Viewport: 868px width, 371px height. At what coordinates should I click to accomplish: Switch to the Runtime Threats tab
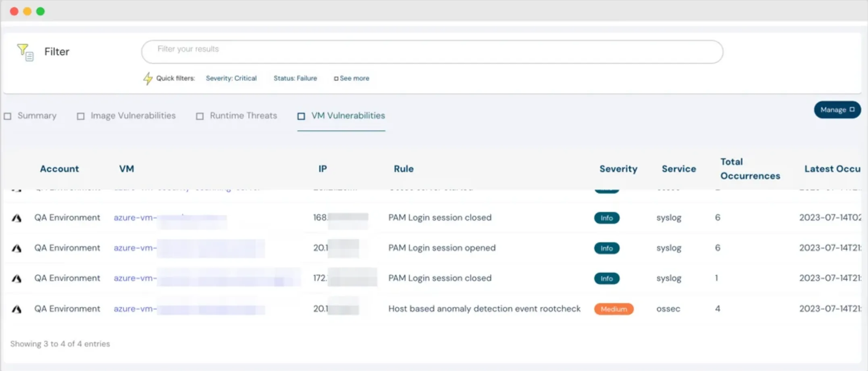[x=243, y=116]
